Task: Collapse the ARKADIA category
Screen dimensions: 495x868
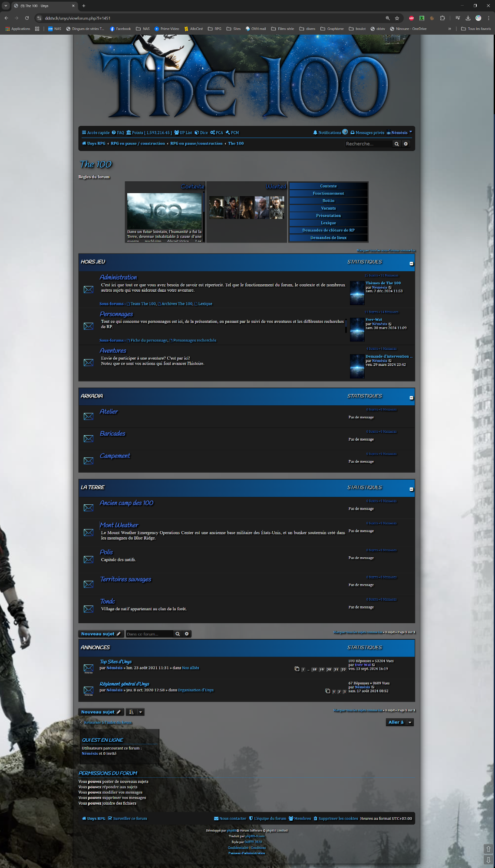Action: 411,398
